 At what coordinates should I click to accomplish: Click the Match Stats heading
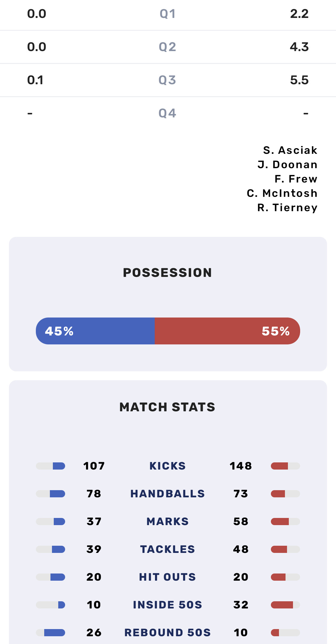click(168, 407)
